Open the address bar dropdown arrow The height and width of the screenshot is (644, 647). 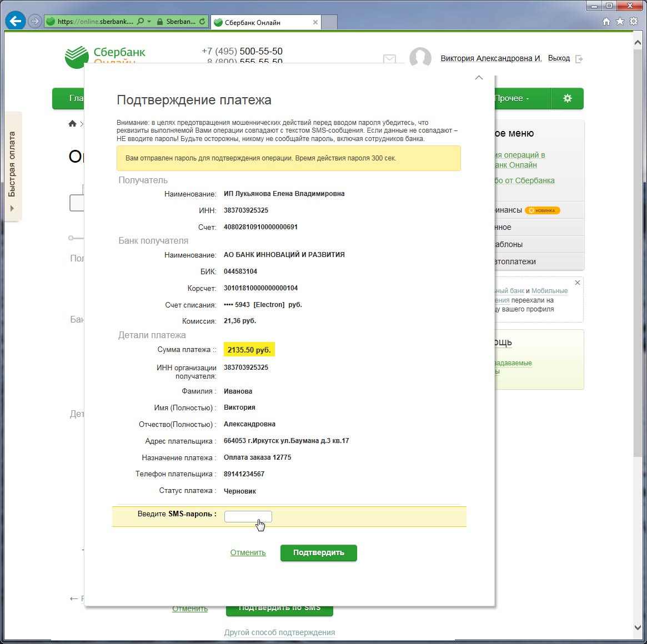click(149, 22)
